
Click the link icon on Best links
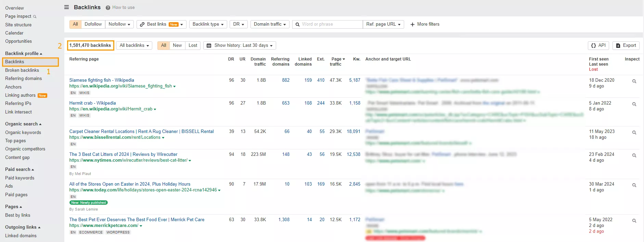pyautogui.click(x=142, y=24)
